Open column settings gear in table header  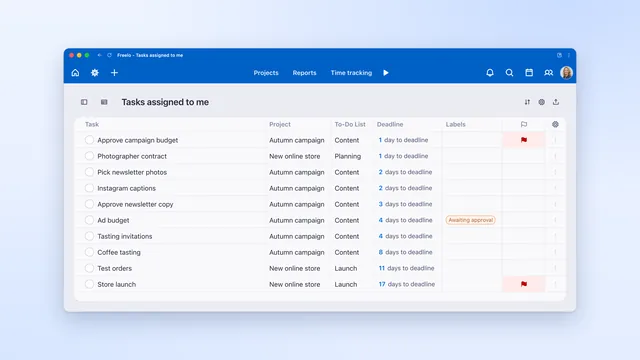pyautogui.click(x=556, y=124)
